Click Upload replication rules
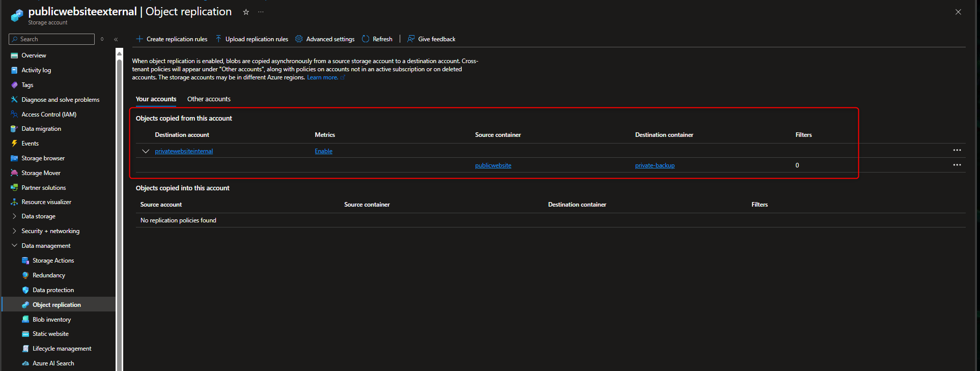This screenshot has height=371, width=980. coord(251,39)
